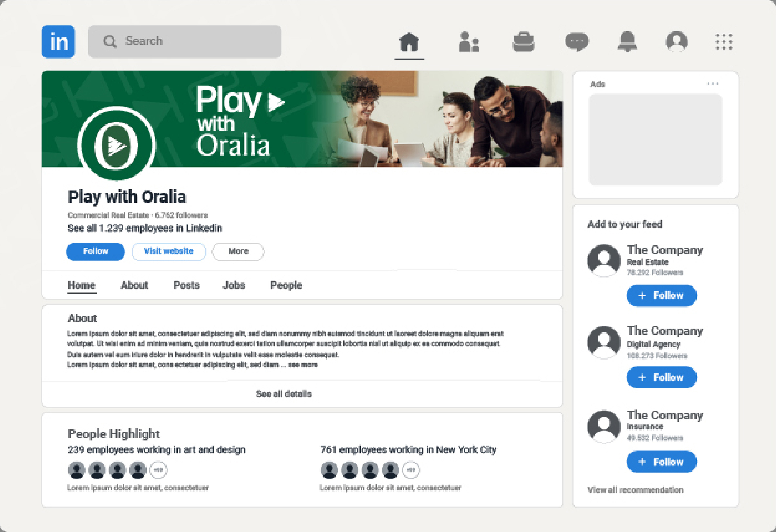Open the Home icon in top navigation
776x532 pixels.
click(x=409, y=42)
